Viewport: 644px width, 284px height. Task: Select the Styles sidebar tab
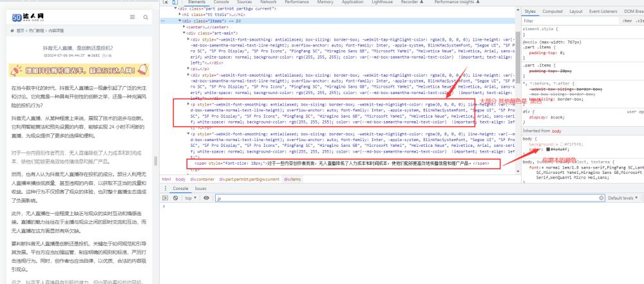pos(530,11)
